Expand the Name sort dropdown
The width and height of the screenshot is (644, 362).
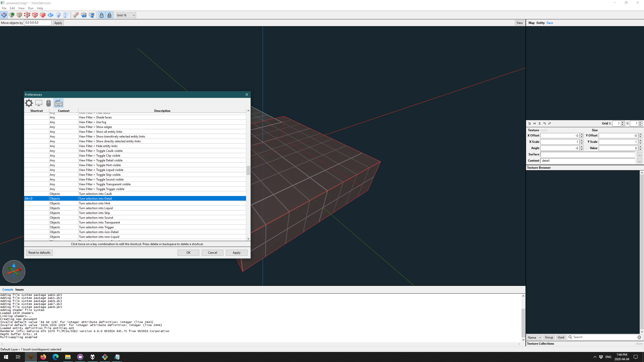click(x=534, y=337)
